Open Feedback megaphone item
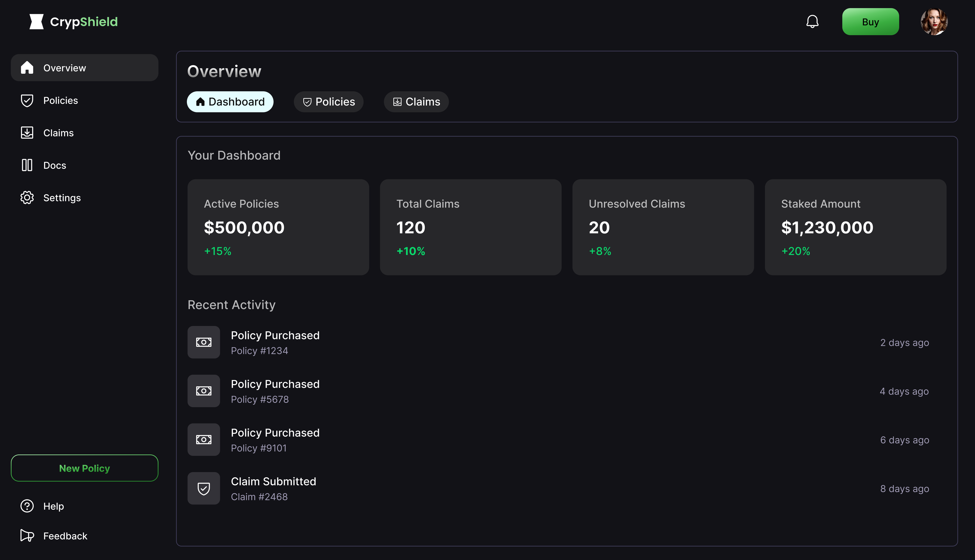The height and width of the screenshot is (560, 975). [65, 536]
